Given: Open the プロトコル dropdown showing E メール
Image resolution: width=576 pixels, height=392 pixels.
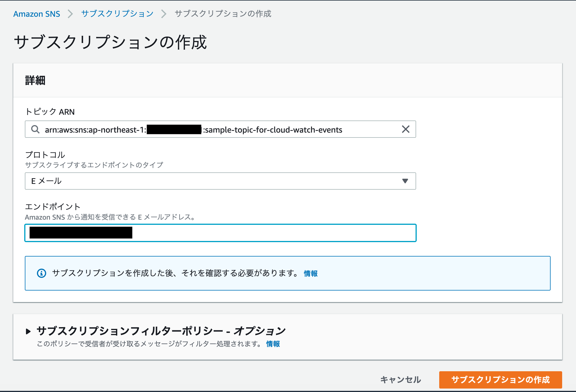Looking at the screenshot, I should coord(220,181).
